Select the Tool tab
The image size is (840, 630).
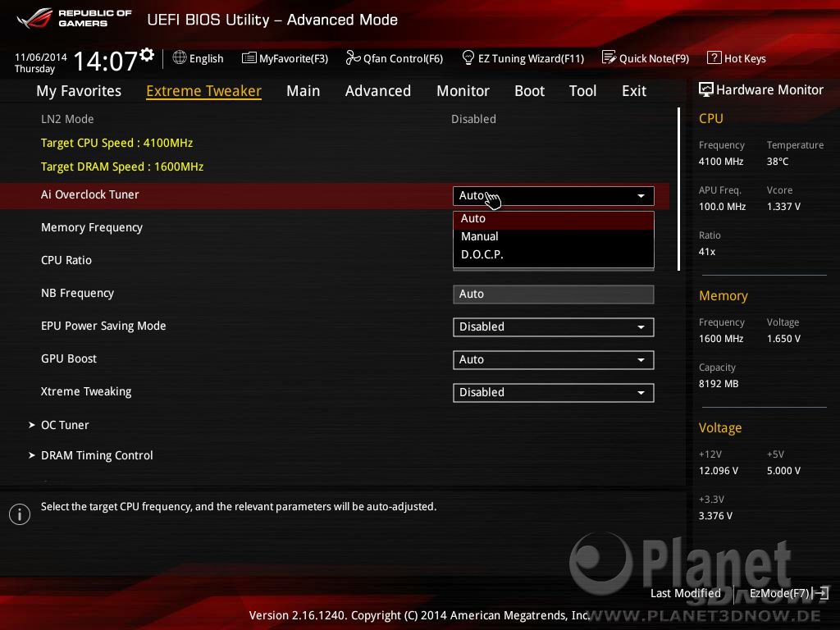(x=583, y=91)
